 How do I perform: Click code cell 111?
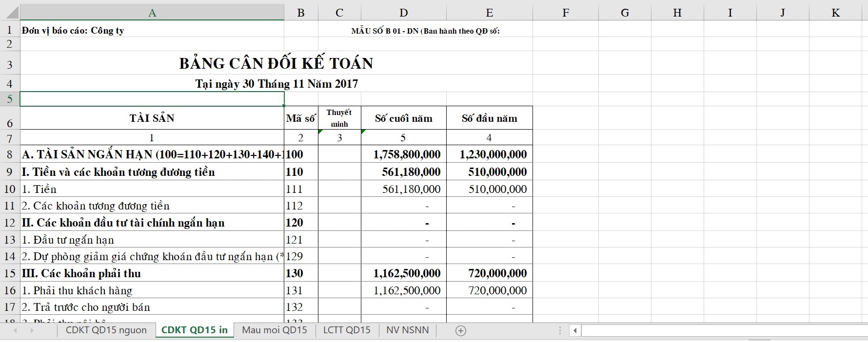(x=301, y=189)
